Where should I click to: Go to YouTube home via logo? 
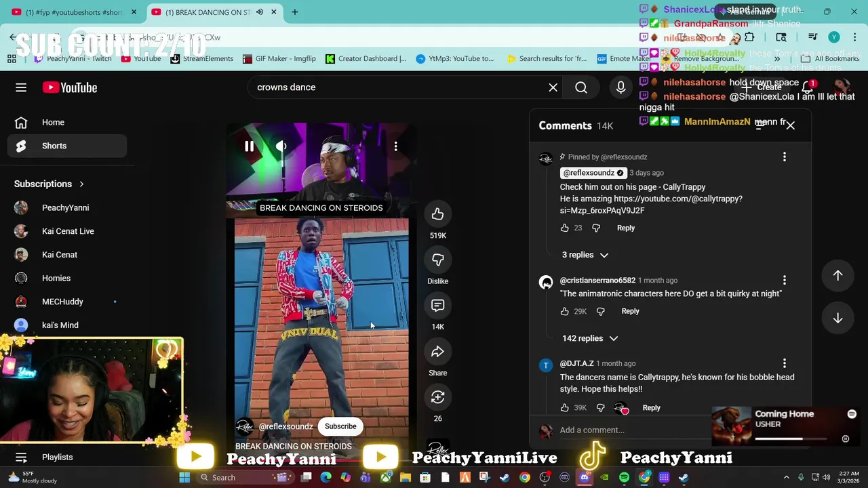(x=70, y=87)
